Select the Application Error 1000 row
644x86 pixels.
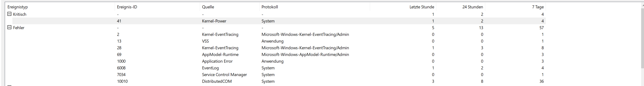point(279,61)
